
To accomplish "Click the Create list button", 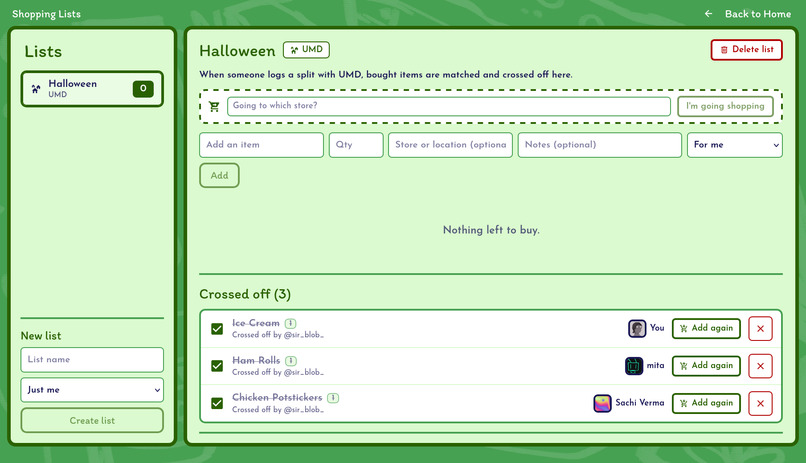I will click(92, 420).
